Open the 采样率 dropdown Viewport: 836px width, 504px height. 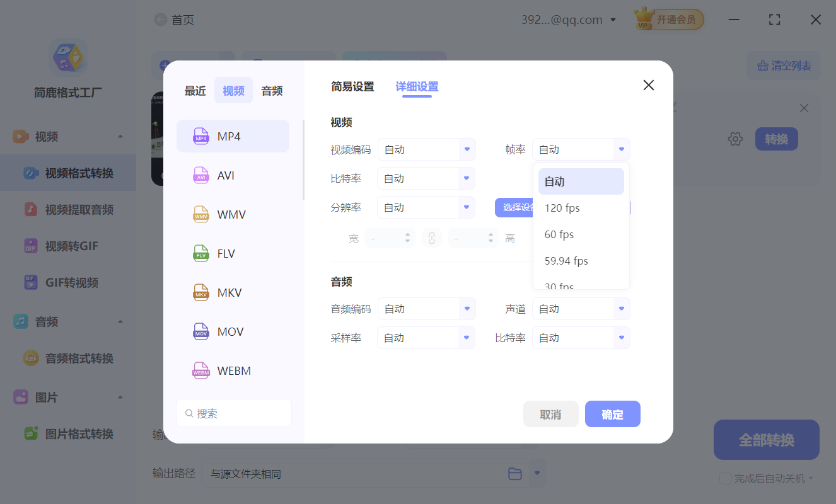pos(426,338)
